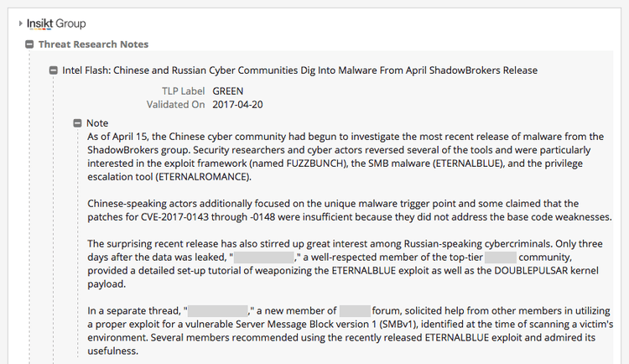Collapse the Note section minus icon
The width and height of the screenshot is (629, 364).
click(x=78, y=123)
